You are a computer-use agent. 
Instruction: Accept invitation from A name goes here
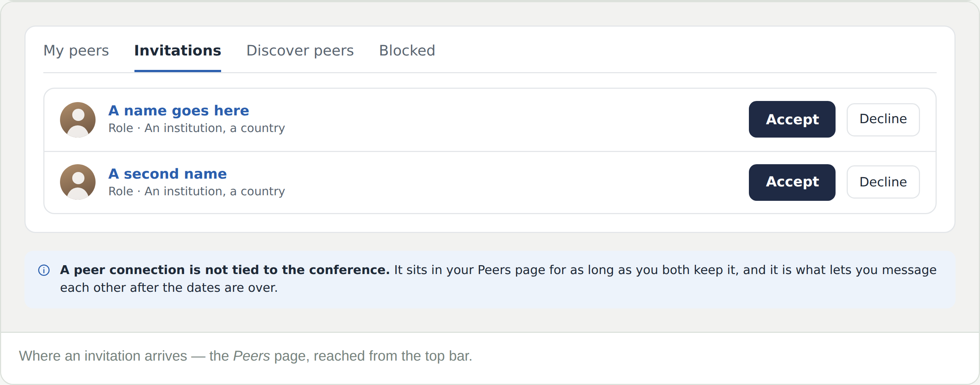pyautogui.click(x=792, y=119)
